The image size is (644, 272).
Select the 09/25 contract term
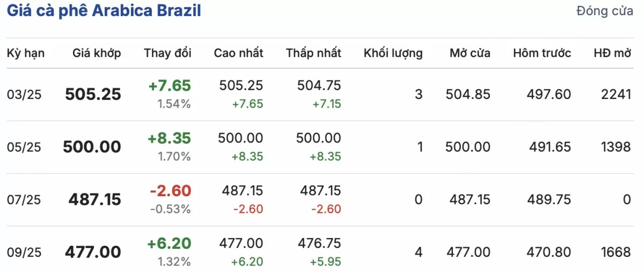point(24,252)
